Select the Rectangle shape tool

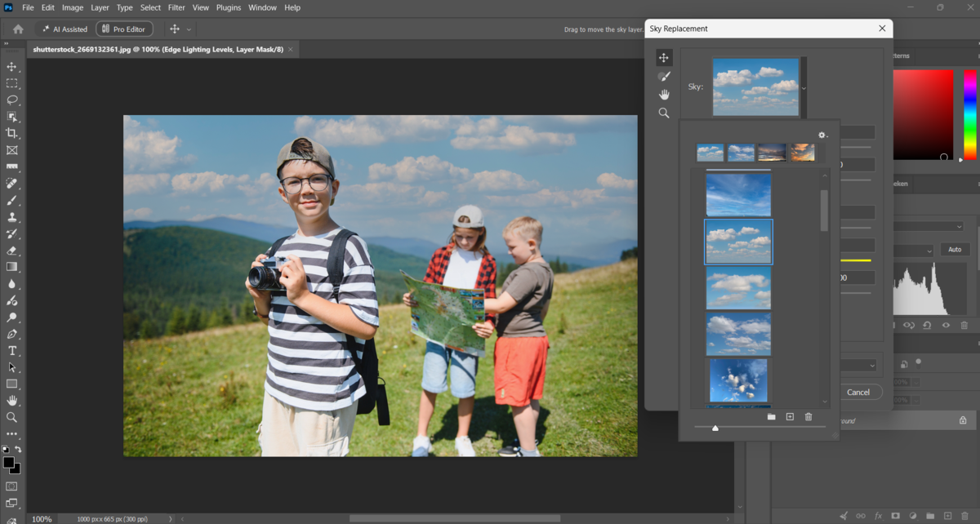click(11, 384)
